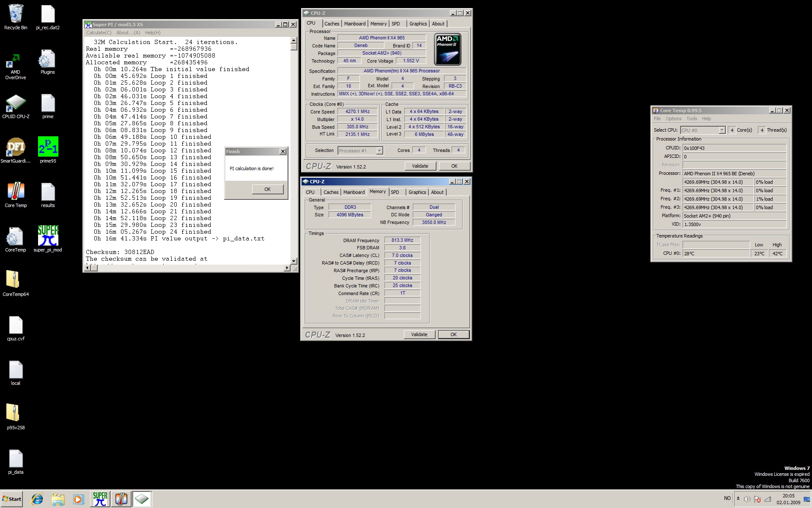812x508 pixels.
Task: Open Tools menu in Core Temp
Action: click(x=691, y=119)
